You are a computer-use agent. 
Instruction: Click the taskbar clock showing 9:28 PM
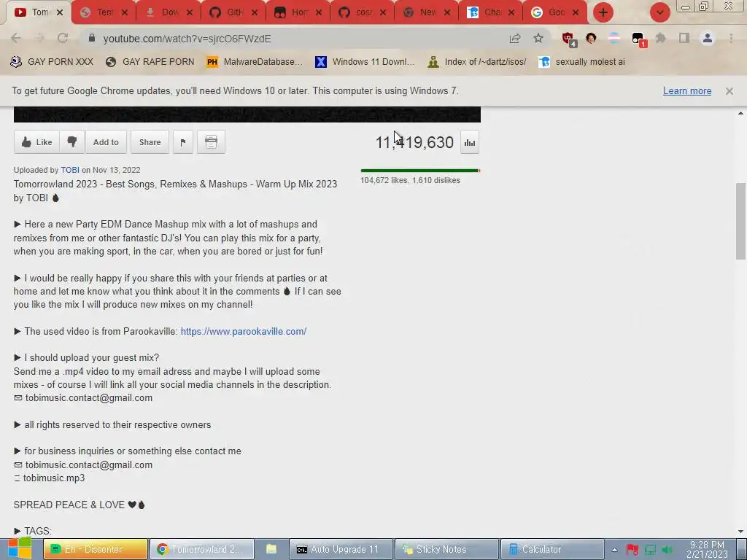(707, 549)
